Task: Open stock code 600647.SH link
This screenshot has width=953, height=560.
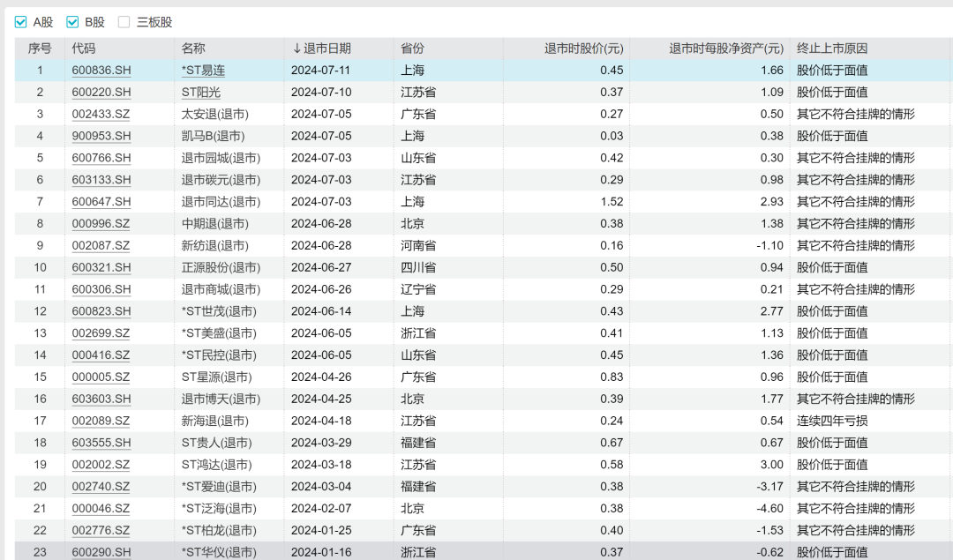Action: tap(101, 202)
